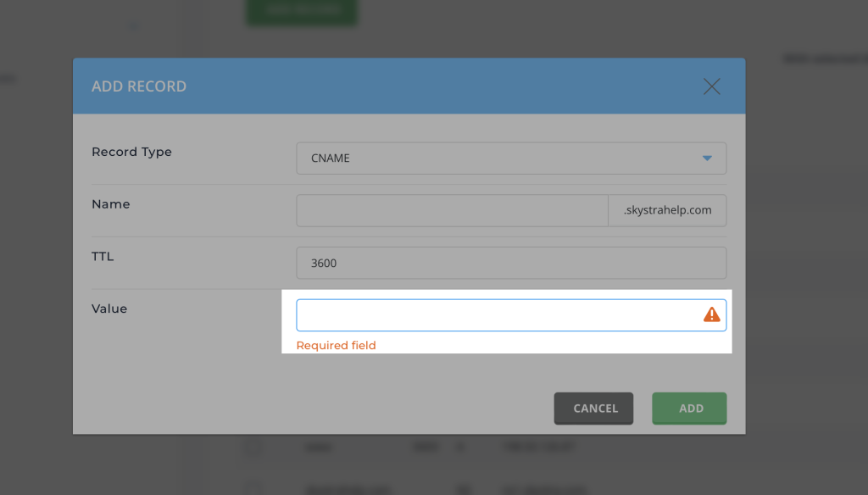Click the .skystrahelp.com domain suffix
Screen dimensions: 868x495
(x=667, y=210)
